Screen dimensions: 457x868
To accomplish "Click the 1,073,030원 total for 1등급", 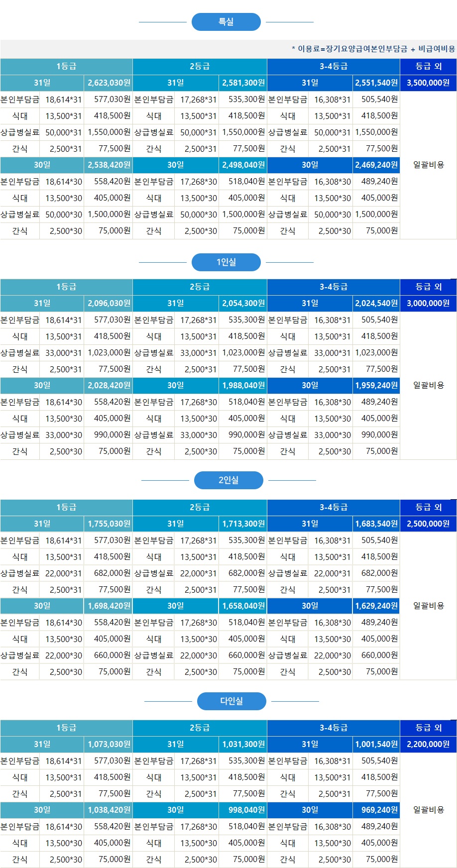I will (109, 744).
